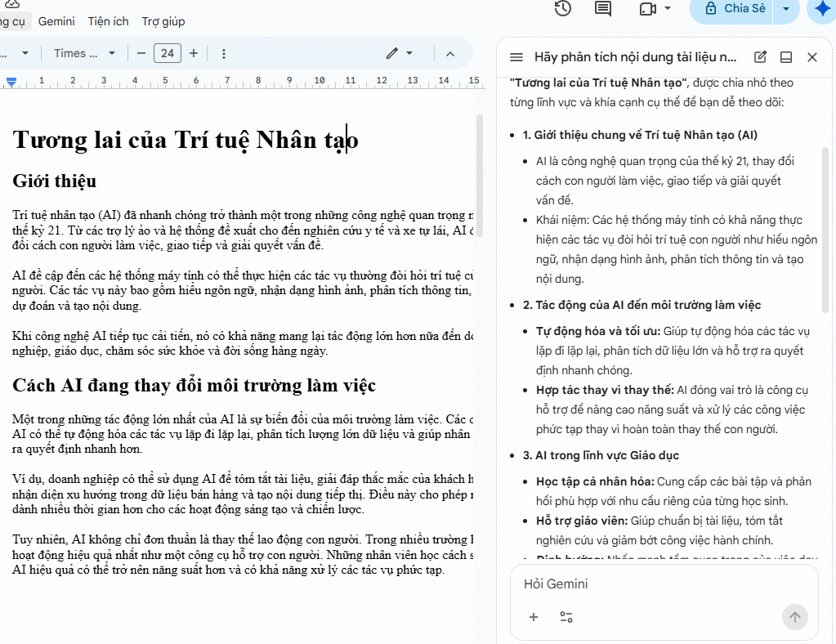Screen dimensions: 836x644
Task: Open the Trợ giúp menu
Action: tap(163, 21)
